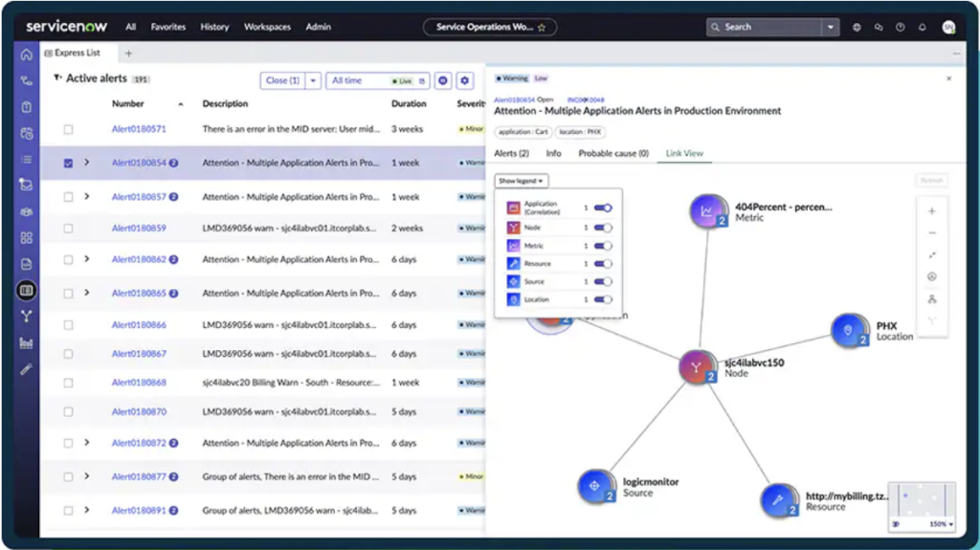The image size is (980, 550).
Task: Expand the Alert0180877 row chevron
Action: tap(87, 476)
